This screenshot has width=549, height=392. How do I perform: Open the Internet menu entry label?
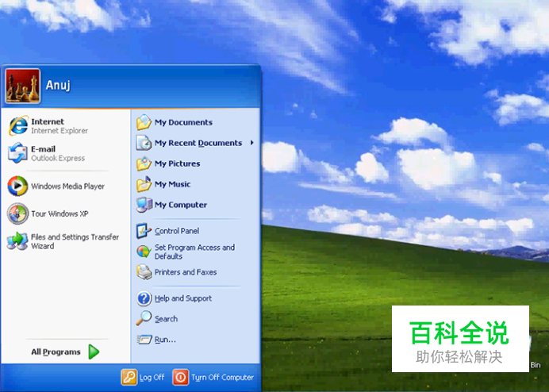48,121
